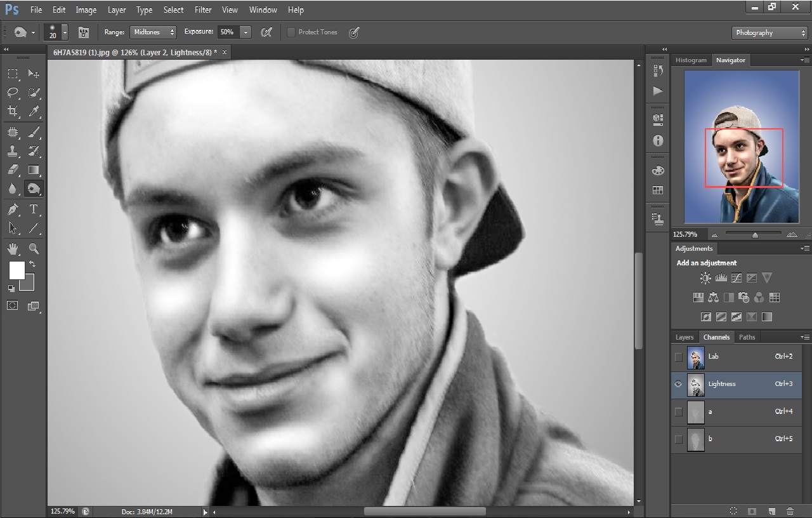
Task: Select the Path Selection arrow tool
Action: [x=13, y=228]
